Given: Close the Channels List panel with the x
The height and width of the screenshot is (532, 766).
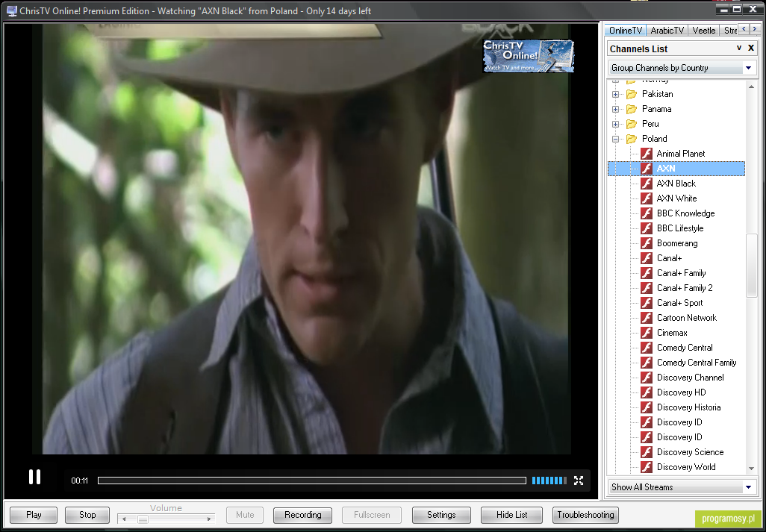Looking at the screenshot, I should [x=751, y=48].
